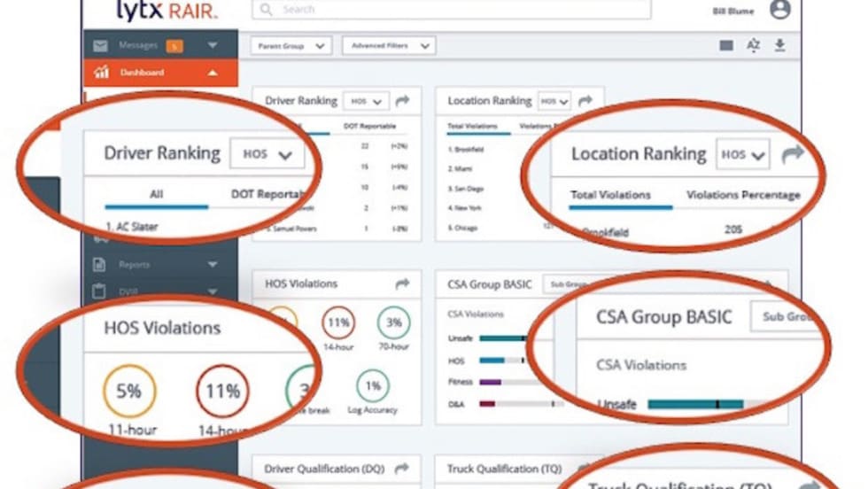Image resolution: width=868 pixels, height=489 pixels.
Task: Click into the Search field
Action: pyautogui.click(x=452, y=10)
